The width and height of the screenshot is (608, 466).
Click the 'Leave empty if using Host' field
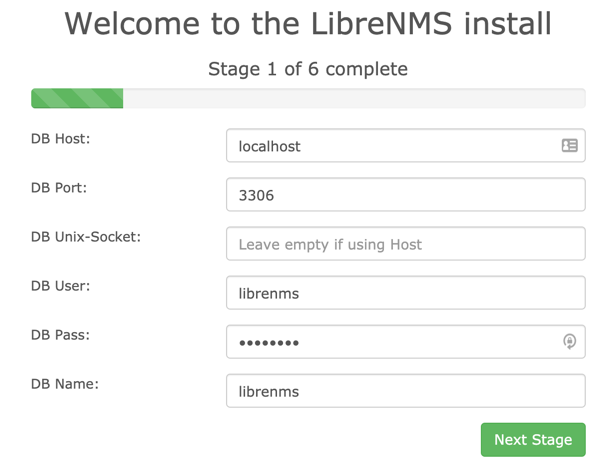(x=405, y=244)
